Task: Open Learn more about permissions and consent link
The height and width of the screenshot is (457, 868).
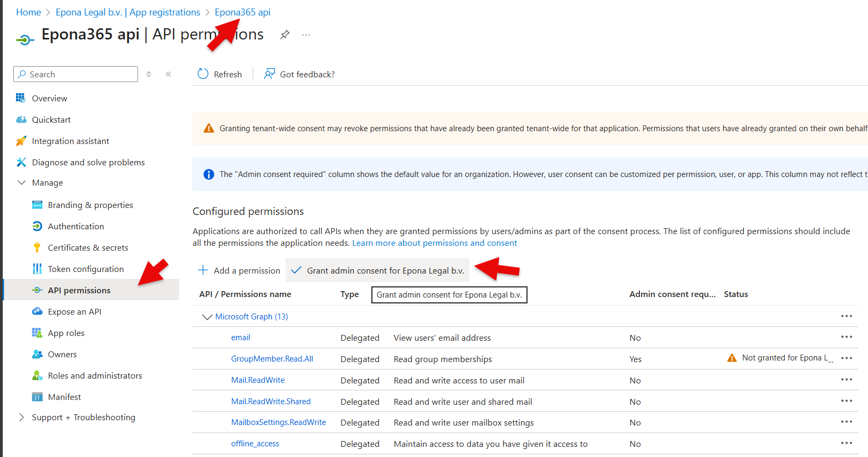Action: (434, 243)
